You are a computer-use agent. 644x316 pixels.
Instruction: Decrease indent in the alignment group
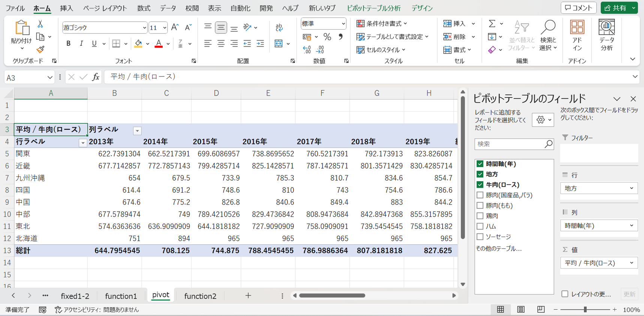pyautogui.click(x=247, y=44)
